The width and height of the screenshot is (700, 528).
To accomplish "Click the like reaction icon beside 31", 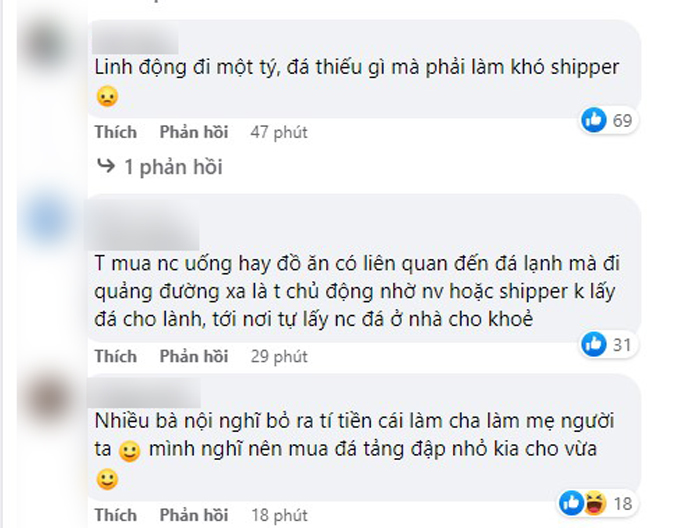I will (594, 344).
